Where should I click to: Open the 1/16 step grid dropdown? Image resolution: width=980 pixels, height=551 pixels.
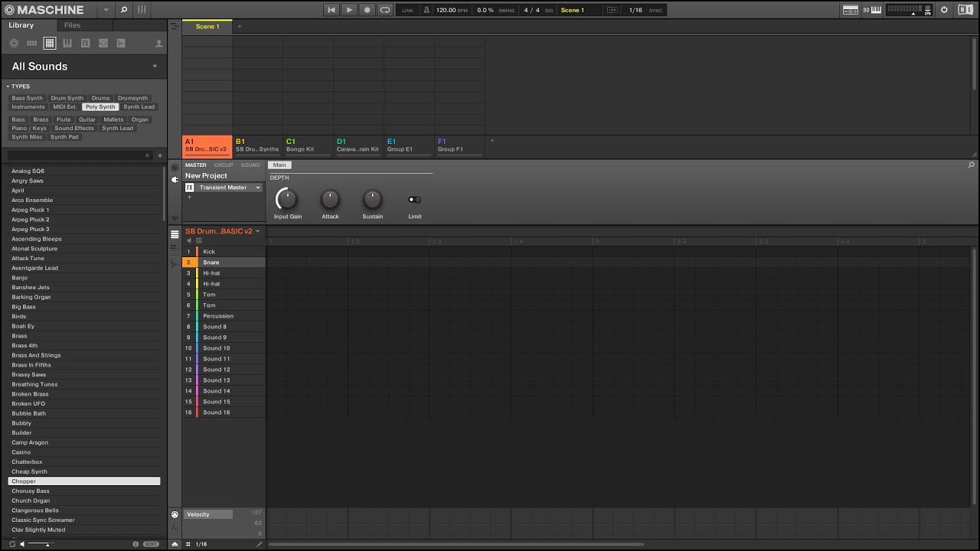635,10
